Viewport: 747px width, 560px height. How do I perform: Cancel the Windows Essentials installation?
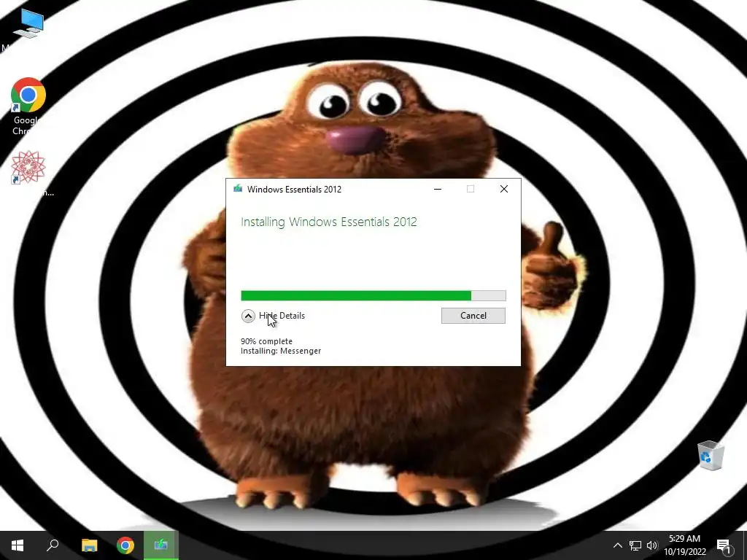pyautogui.click(x=473, y=316)
